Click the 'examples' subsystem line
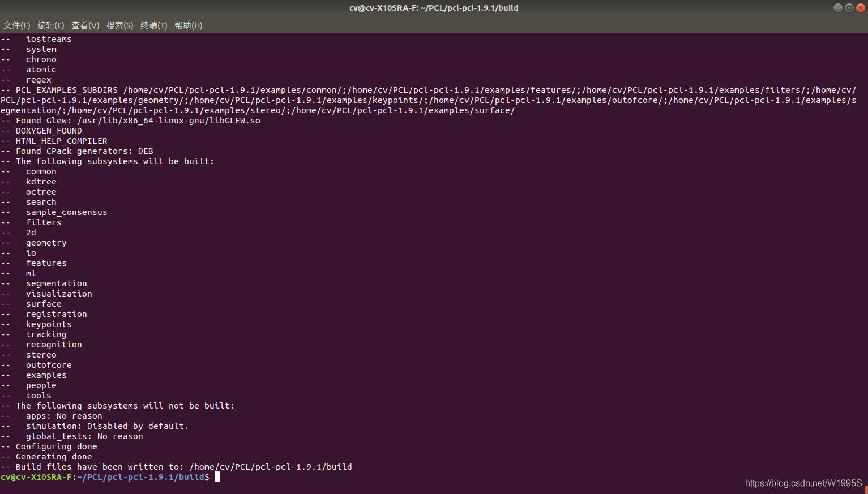The width and height of the screenshot is (868, 494). [x=34, y=375]
